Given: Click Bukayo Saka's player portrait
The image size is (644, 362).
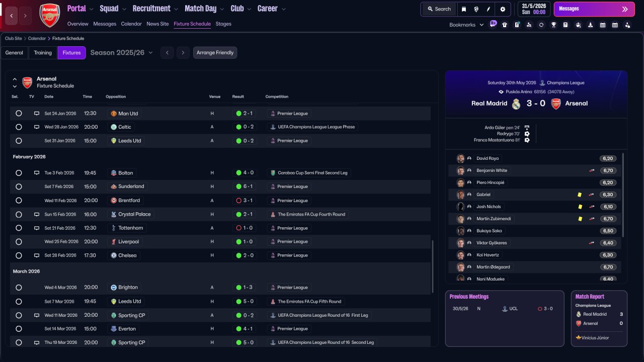Looking at the screenshot, I should pos(460,231).
